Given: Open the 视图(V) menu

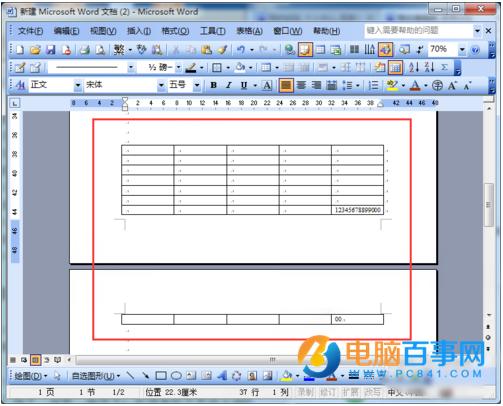Looking at the screenshot, I should pyautogui.click(x=103, y=31).
